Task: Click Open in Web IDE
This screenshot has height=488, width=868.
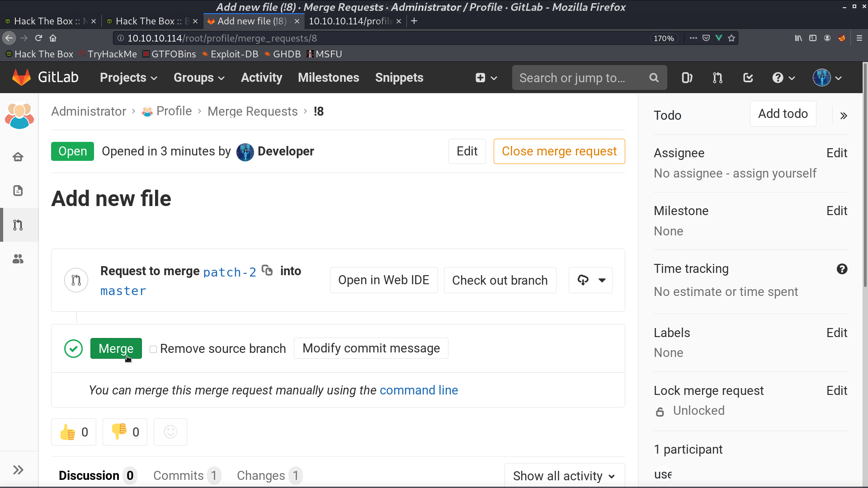Action: click(x=384, y=280)
